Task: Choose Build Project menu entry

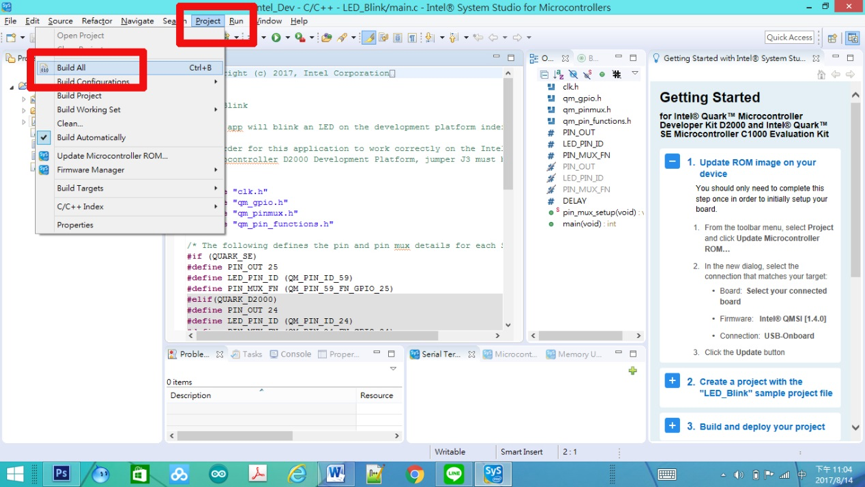Action: coord(131,95)
